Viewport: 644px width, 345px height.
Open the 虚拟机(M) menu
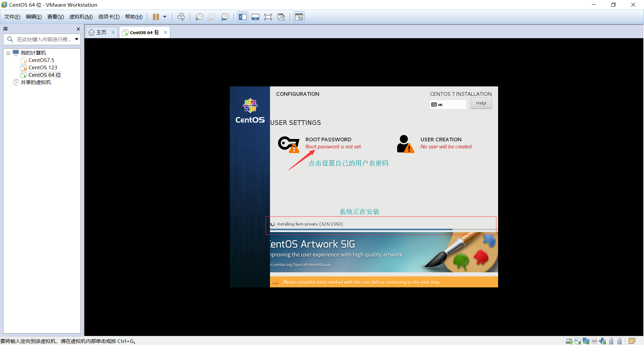pyautogui.click(x=81, y=17)
